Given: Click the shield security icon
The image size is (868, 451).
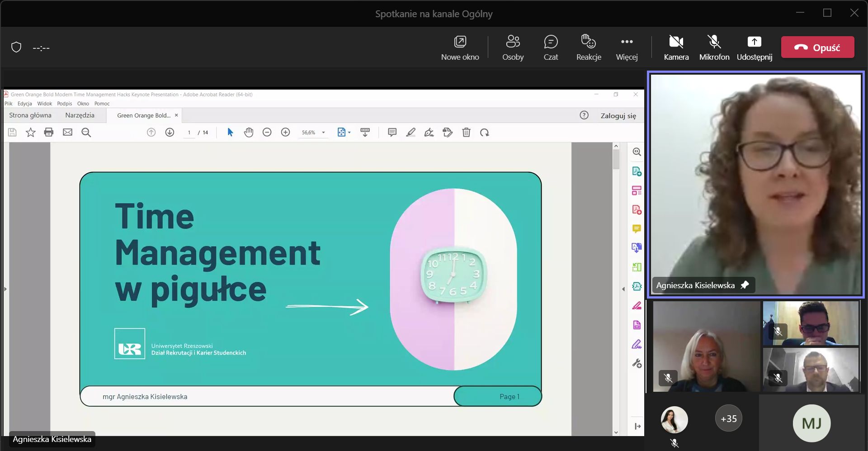Looking at the screenshot, I should click(16, 47).
